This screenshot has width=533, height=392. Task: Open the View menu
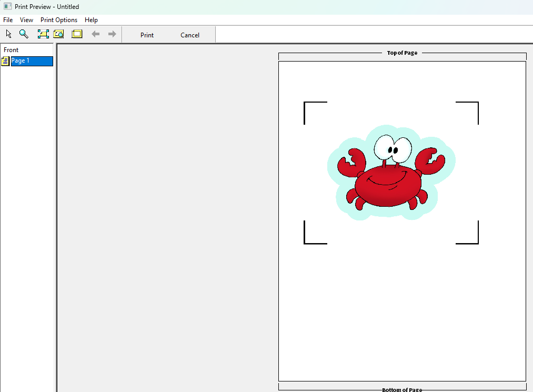point(26,20)
